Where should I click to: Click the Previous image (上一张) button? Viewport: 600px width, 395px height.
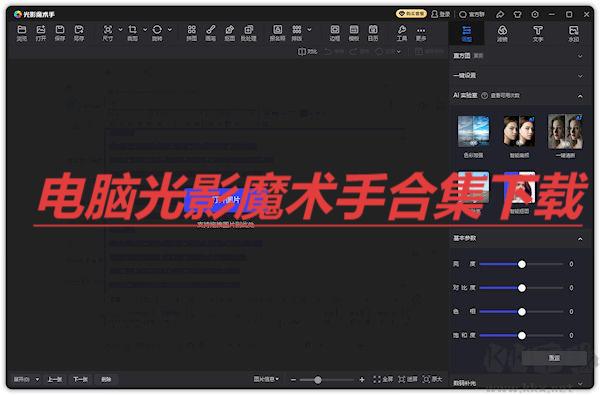(x=55, y=379)
